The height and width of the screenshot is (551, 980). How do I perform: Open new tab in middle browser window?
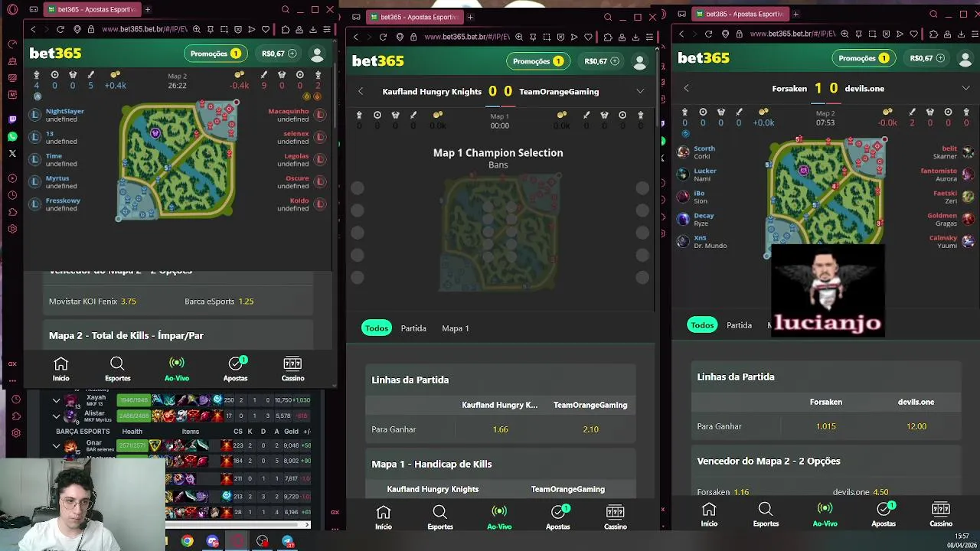click(470, 17)
